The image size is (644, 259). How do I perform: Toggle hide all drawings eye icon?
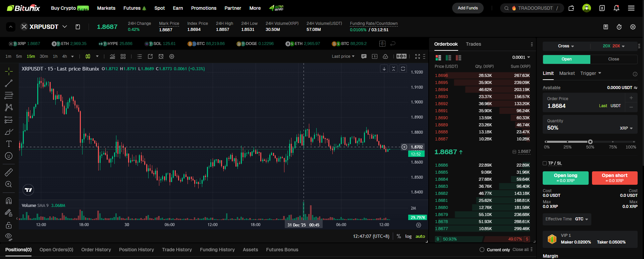point(9,236)
